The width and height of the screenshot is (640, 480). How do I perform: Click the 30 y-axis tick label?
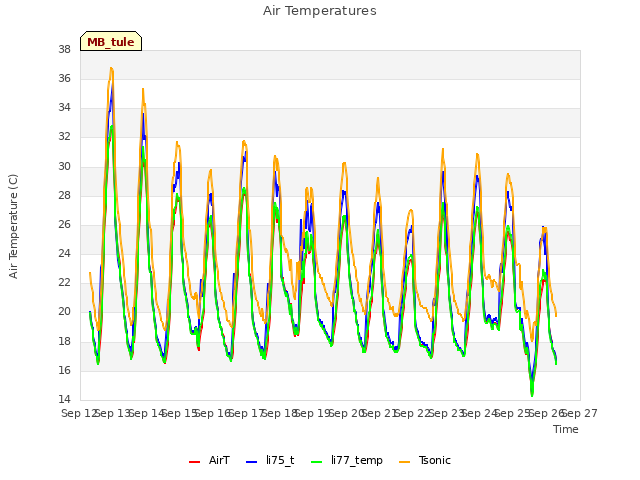(64, 166)
